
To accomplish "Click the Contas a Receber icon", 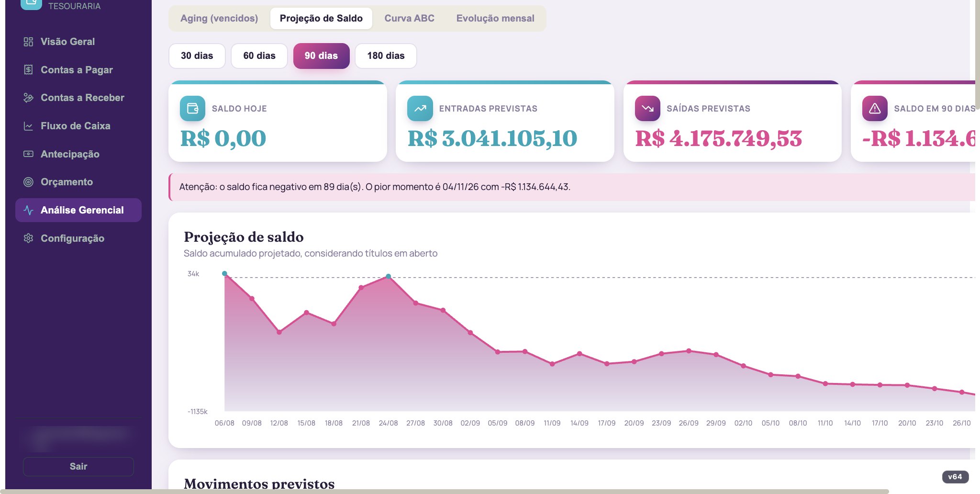I will click(x=28, y=98).
